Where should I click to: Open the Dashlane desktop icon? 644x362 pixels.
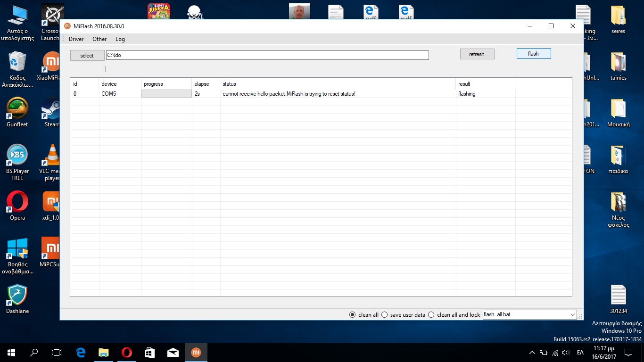[x=17, y=297]
